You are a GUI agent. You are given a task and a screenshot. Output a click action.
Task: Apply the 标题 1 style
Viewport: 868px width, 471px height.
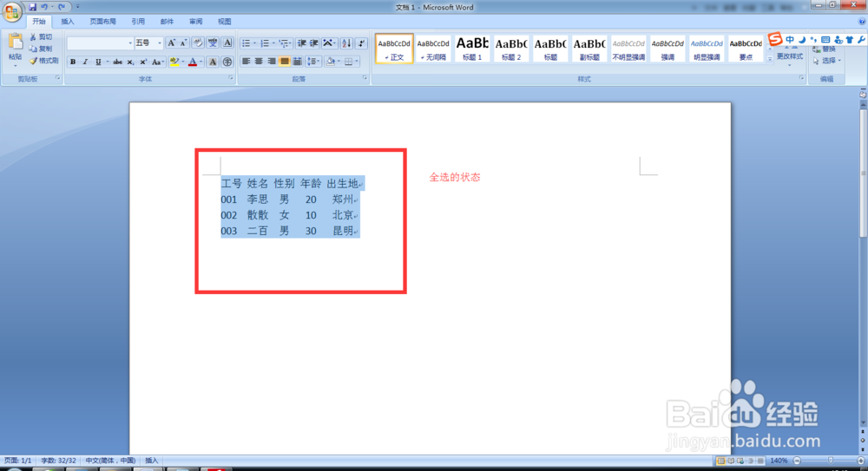[472, 49]
